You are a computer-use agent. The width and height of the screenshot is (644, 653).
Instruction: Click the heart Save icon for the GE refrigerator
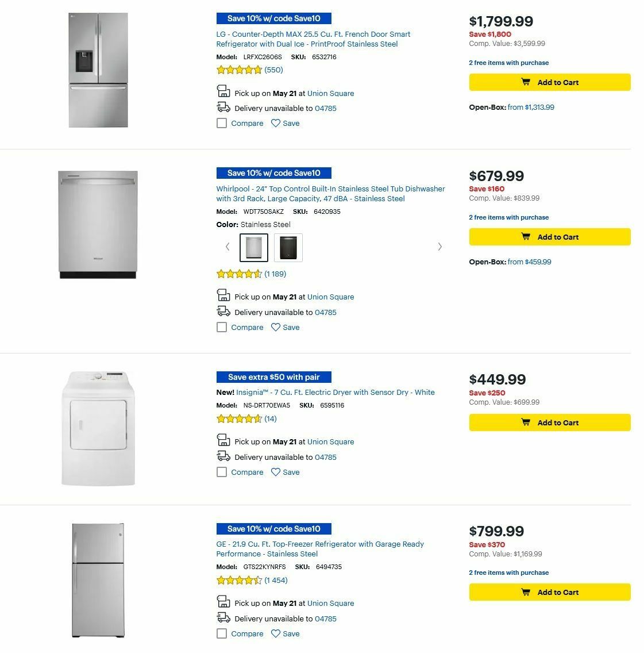point(276,633)
